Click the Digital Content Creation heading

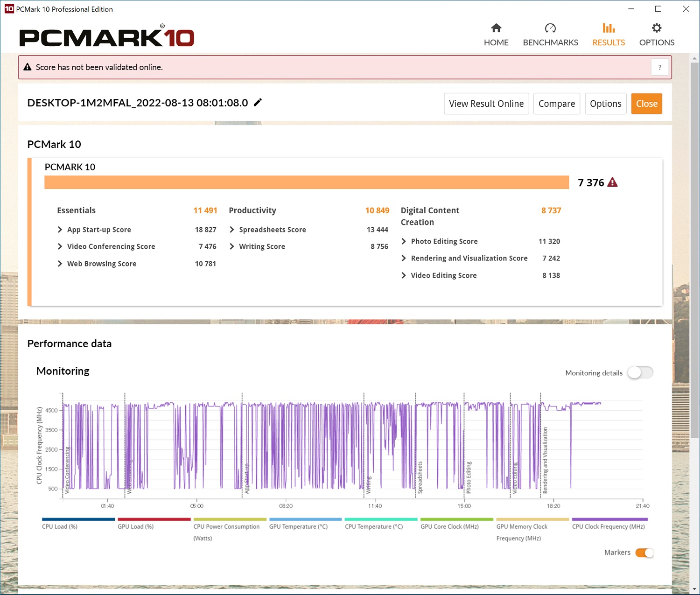(x=430, y=216)
